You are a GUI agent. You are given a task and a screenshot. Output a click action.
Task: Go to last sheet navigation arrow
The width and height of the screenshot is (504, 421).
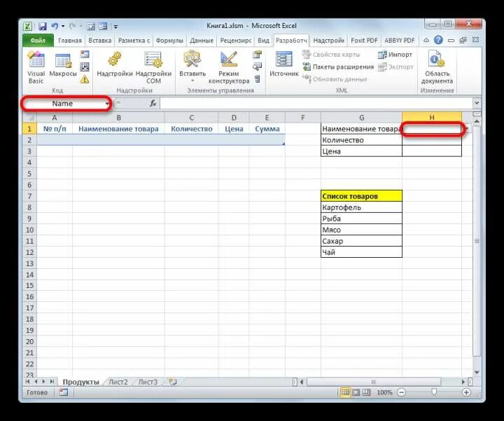pos(51,382)
